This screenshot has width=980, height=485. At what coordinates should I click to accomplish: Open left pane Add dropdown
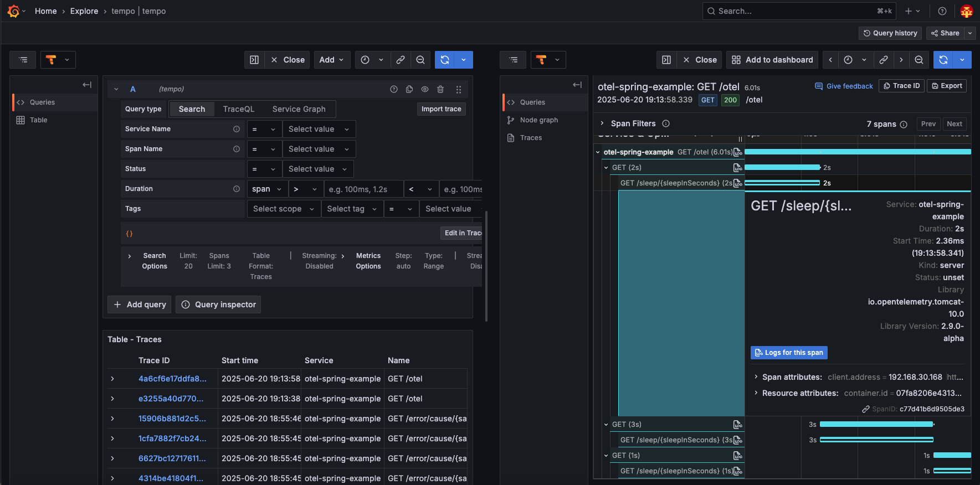coord(332,60)
